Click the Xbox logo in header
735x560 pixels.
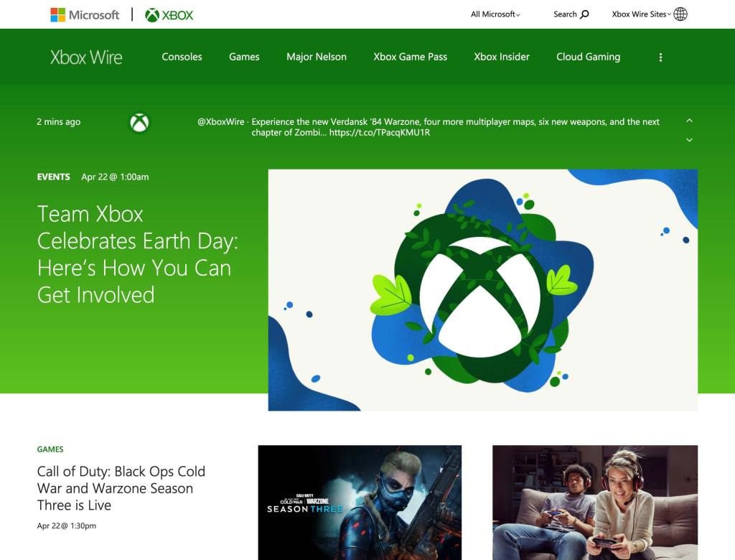[169, 15]
